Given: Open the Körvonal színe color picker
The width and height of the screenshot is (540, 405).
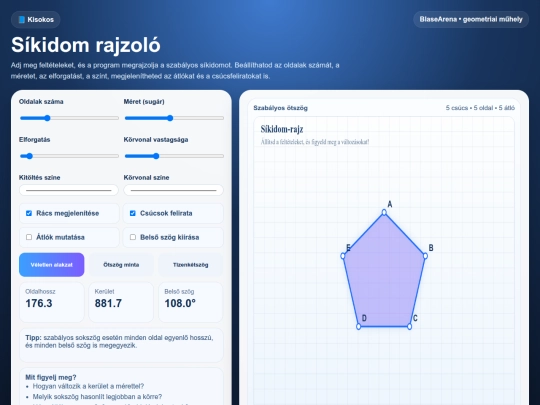Looking at the screenshot, I should point(174,190).
